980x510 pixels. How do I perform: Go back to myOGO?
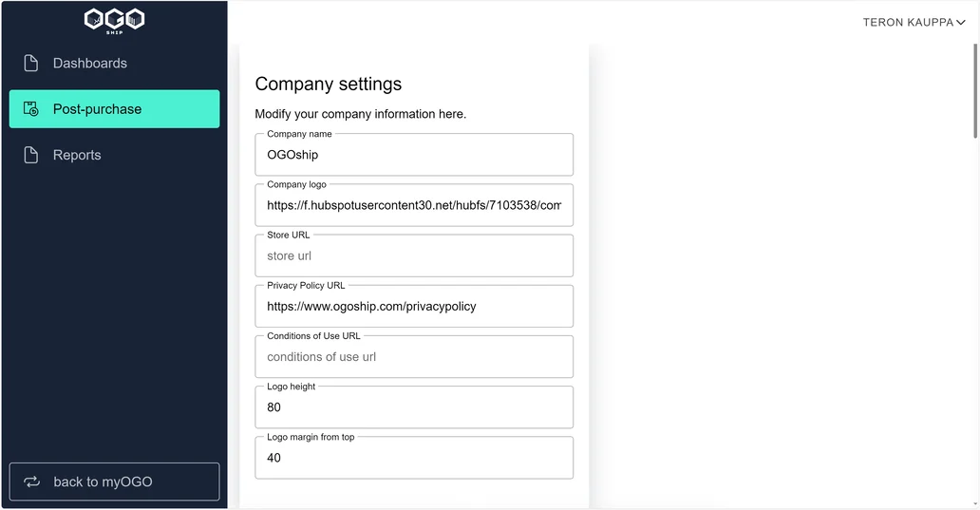click(x=114, y=482)
